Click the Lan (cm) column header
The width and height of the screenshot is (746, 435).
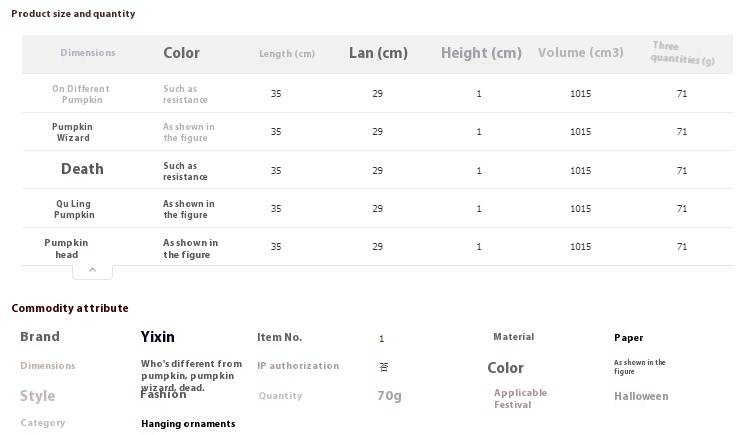coord(378,53)
